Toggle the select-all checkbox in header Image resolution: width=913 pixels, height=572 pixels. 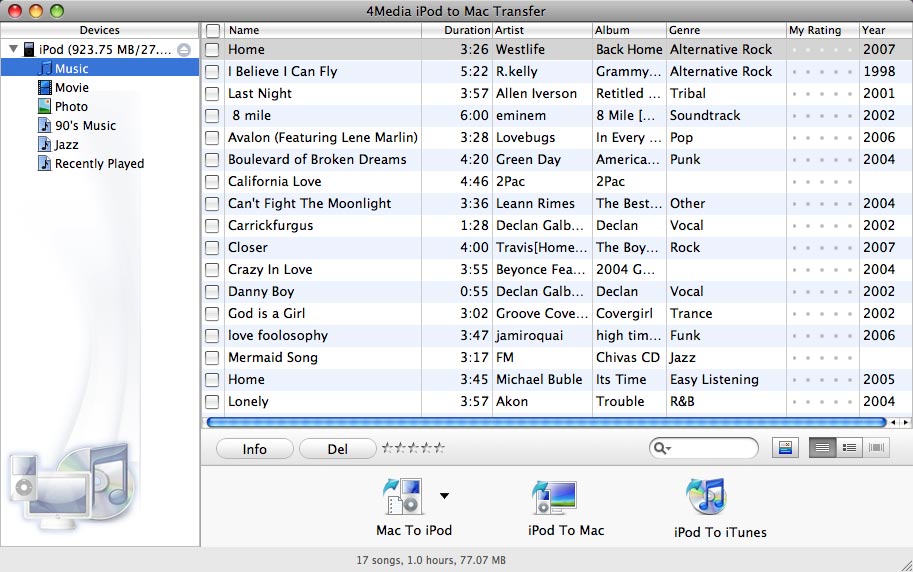click(x=213, y=30)
